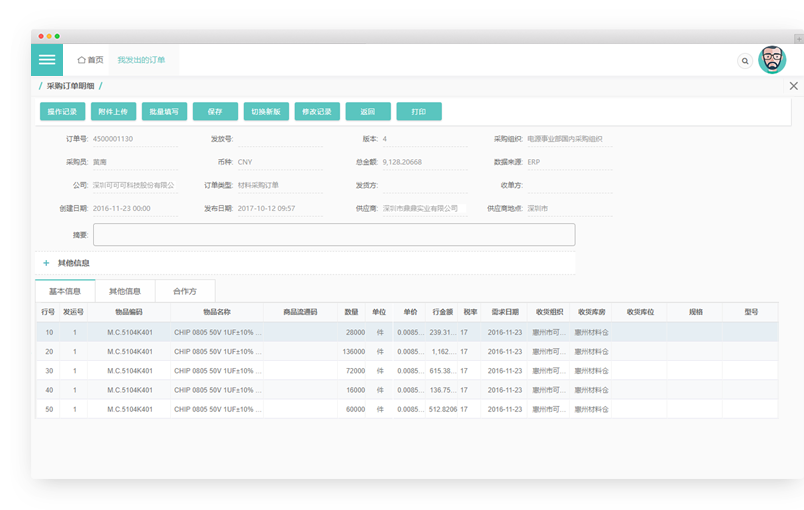
Task: Click the 操作记录 button
Action: tap(62, 112)
